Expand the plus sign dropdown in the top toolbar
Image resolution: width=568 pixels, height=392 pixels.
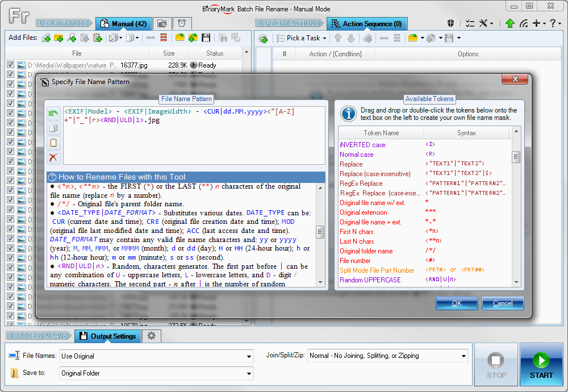(544, 23)
